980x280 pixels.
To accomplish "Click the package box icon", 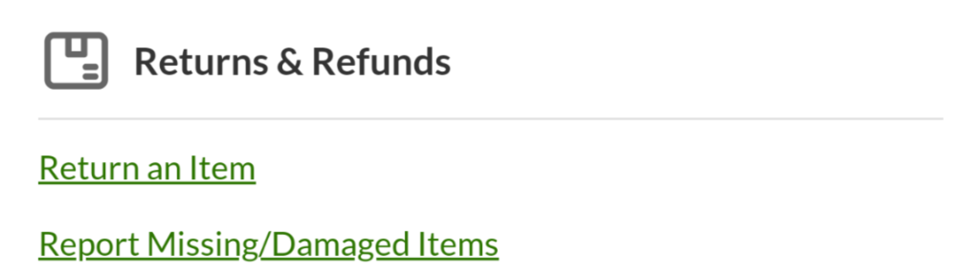I will (76, 61).
